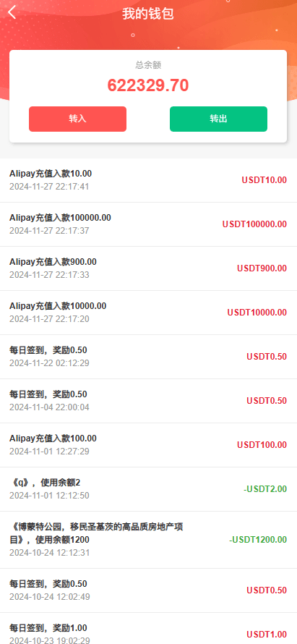The width and height of the screenshot is (297, 644).
Task: Select the 每日签到 奖励1.00 record
Action: [x=149, y=629]
